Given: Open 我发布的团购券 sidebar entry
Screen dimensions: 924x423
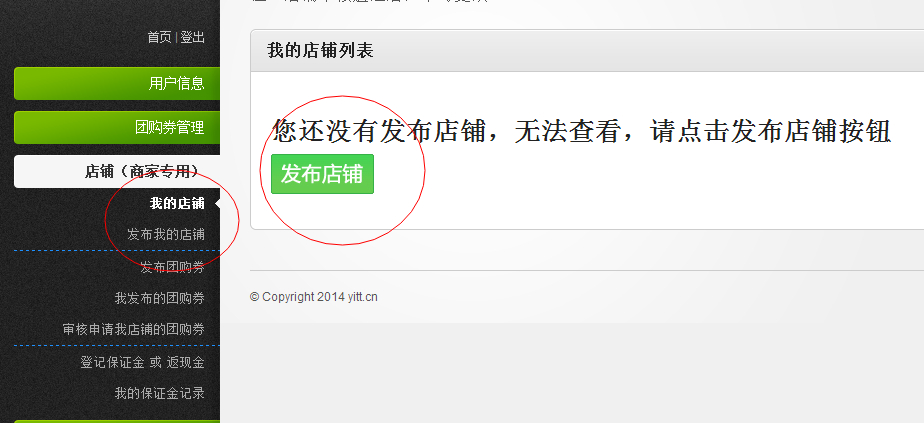Looking at the screenshot, I should (x=160, y=298).
